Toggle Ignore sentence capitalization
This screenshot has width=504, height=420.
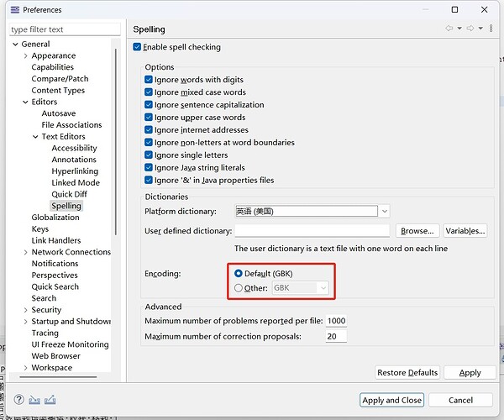tap(149, 105)
